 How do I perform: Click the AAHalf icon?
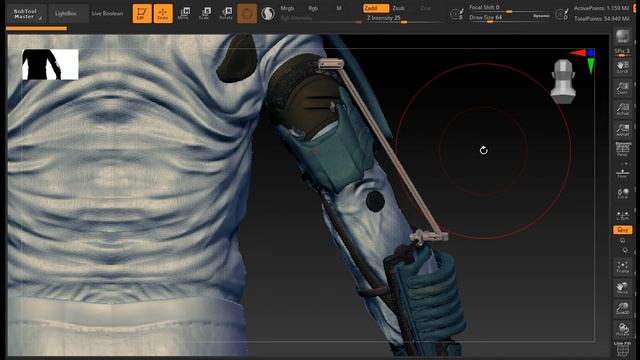coord(622,131)
